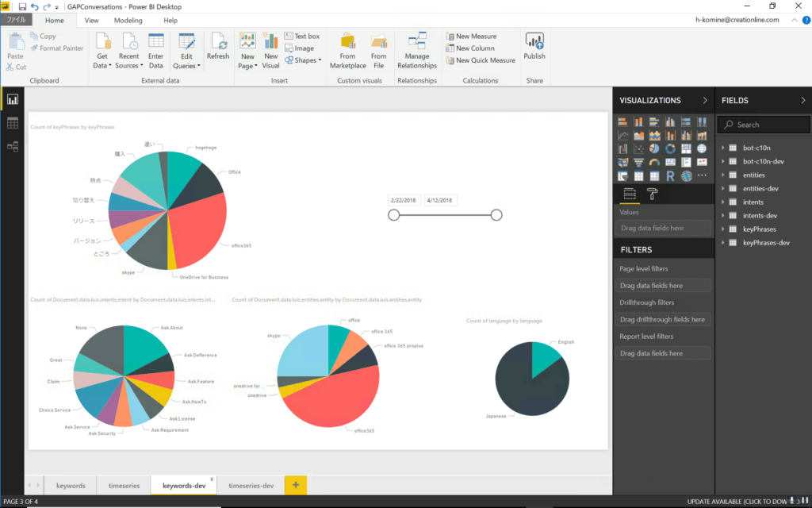Open the ファイル menu

(x=16, y=20)
